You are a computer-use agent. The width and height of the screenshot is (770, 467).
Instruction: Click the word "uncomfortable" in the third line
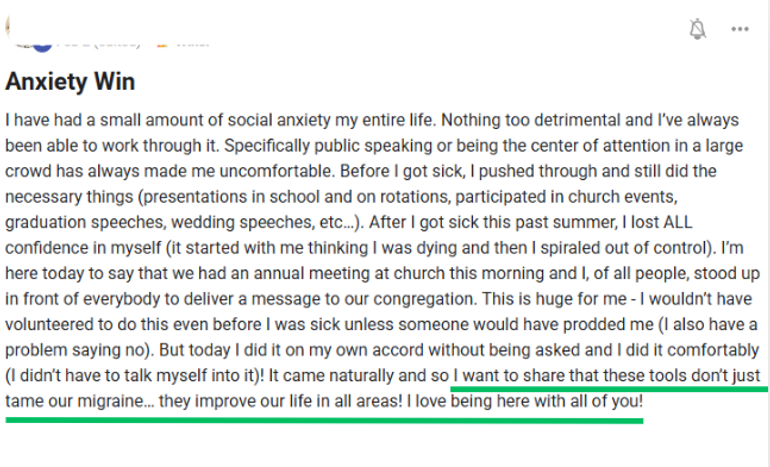point(276,171)
